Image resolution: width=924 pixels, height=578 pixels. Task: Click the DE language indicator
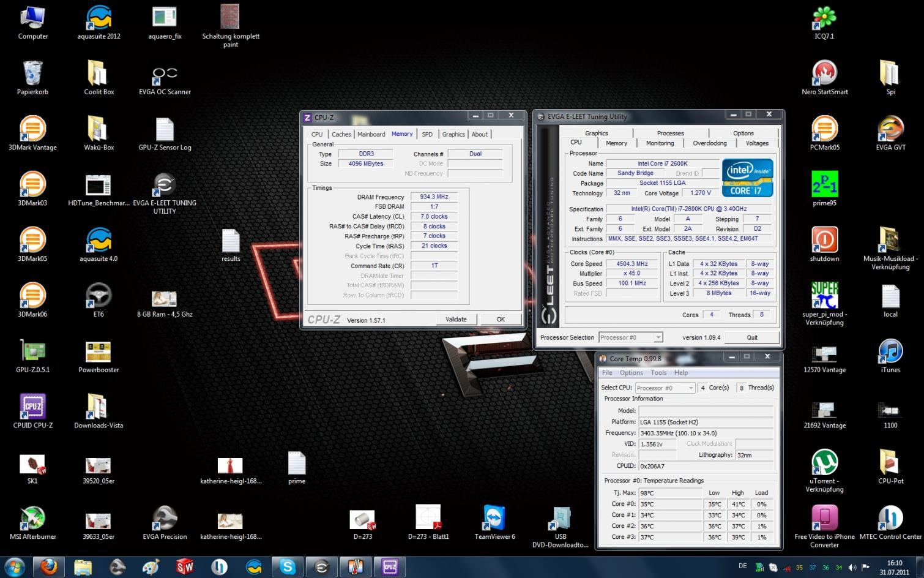742,566
